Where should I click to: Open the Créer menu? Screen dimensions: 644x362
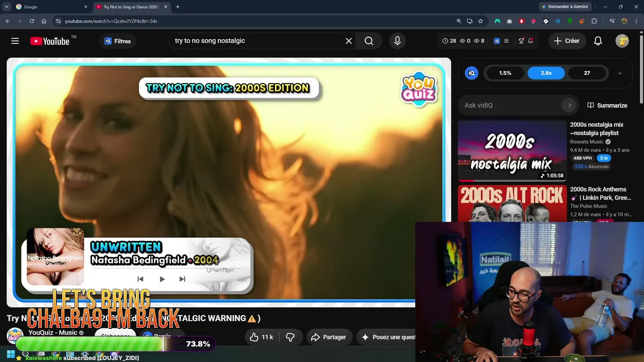point(567,41)
